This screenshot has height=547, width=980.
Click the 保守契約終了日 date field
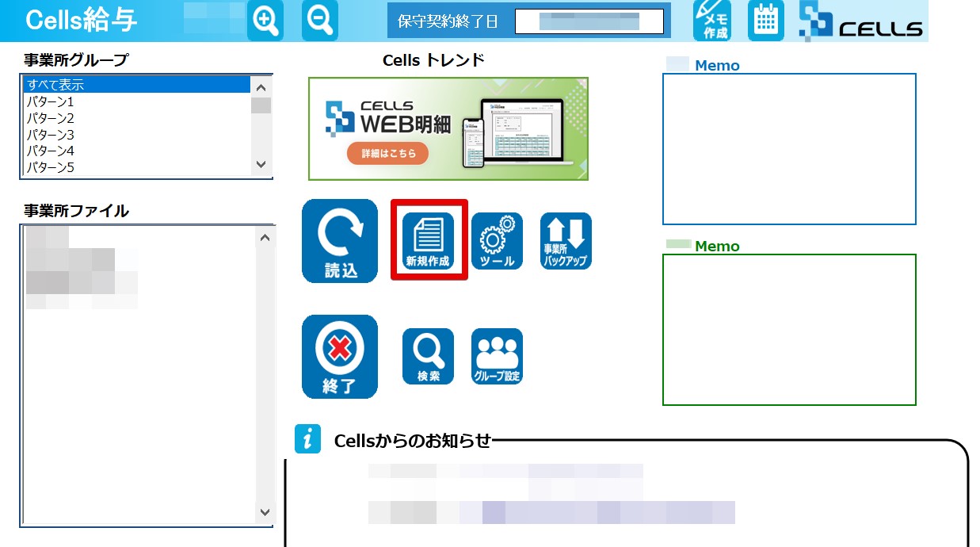pyautogui.click(x=589, y=21)
